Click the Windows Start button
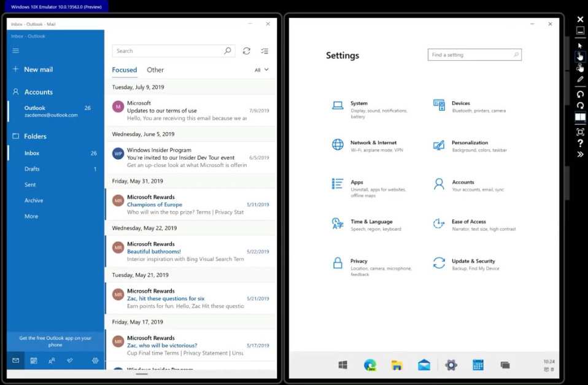Image resolution: width=588 pixels, height=385 pixels. 342,365
